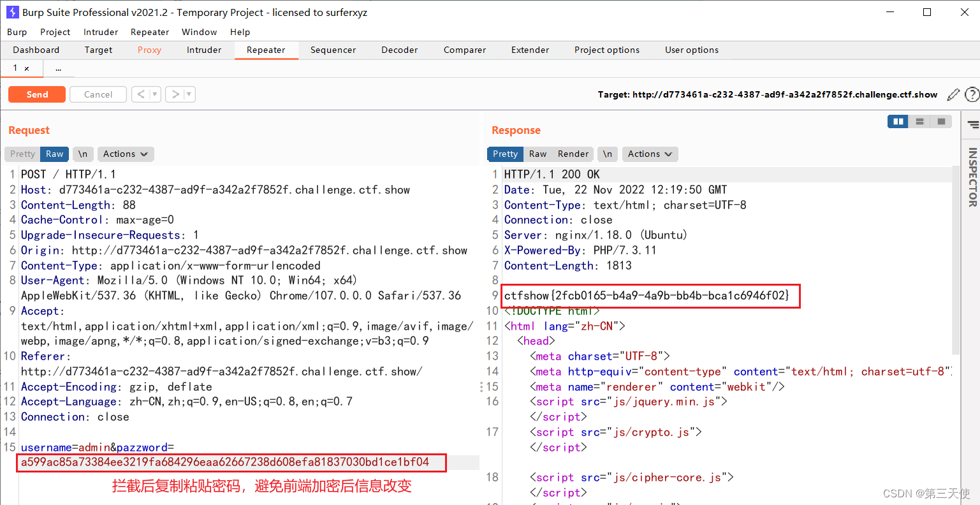Open help with the question mark icon

click(x=972, y=94)
